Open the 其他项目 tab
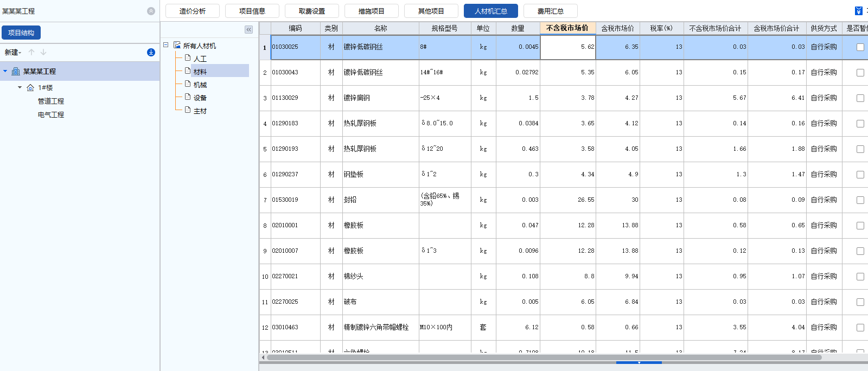The height and width of the screenshot is (371, 868). click(431, 11)
